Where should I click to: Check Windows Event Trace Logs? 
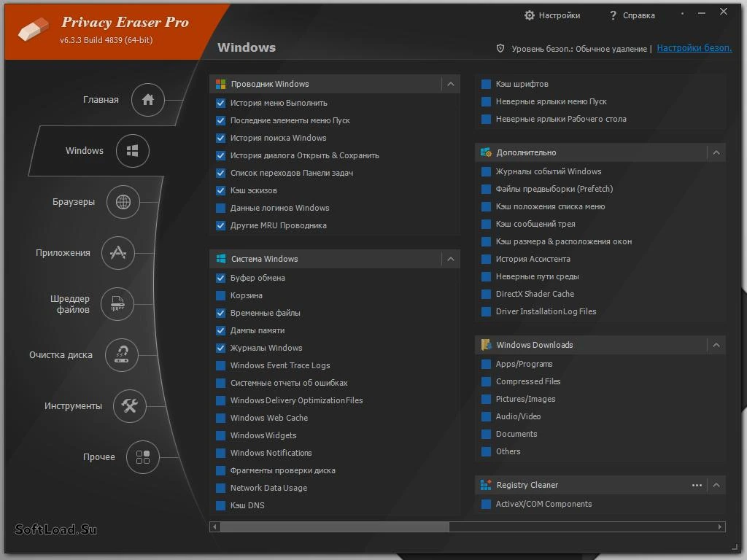(220, 365)
